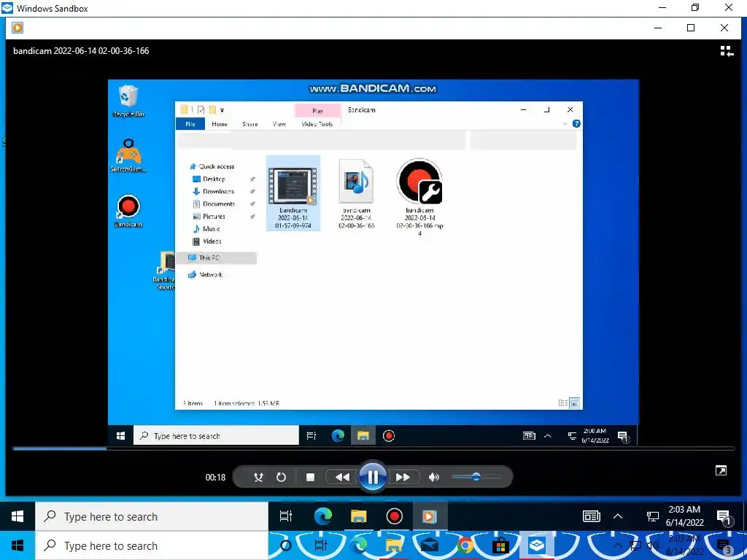747x560 pixels.
Task: Open the sandbox notification center
Action: pos(724,517)
